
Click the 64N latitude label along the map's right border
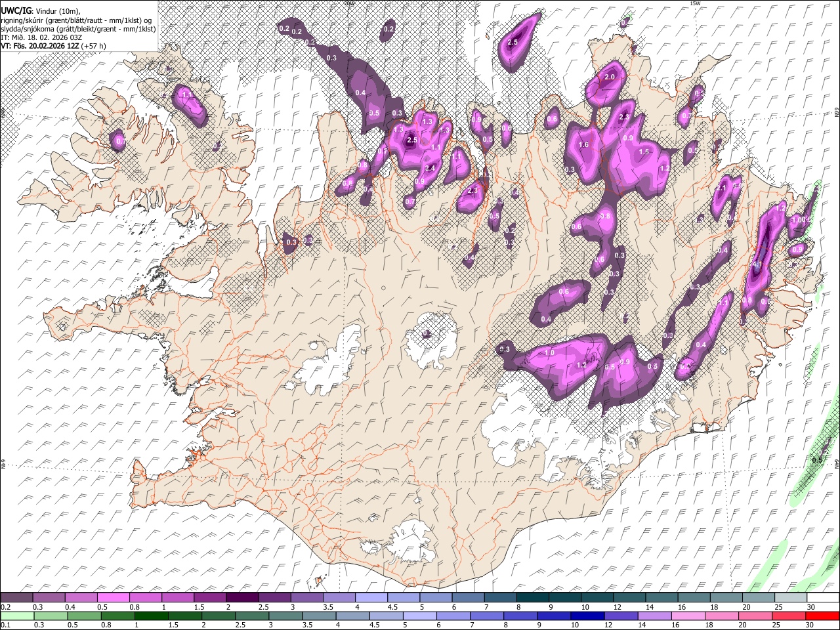[837, 463]
